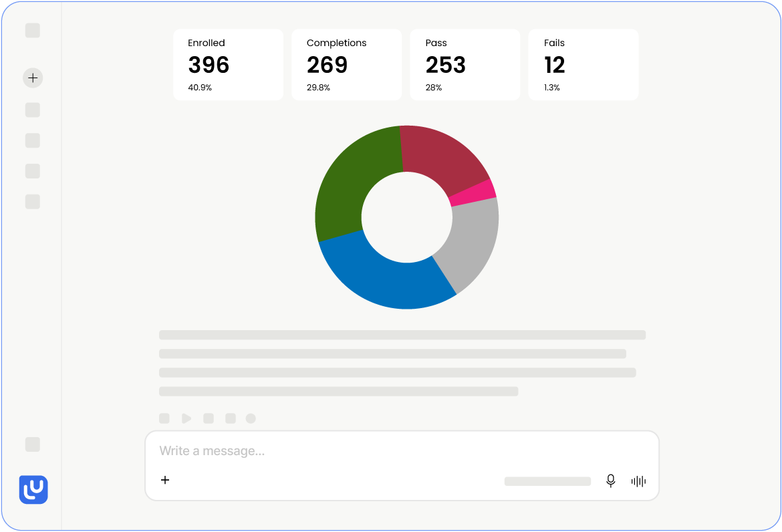Viewport: 782px width, 532px height.
Task: Click the plus button in left sidebar
Action: tap(33, 78)
